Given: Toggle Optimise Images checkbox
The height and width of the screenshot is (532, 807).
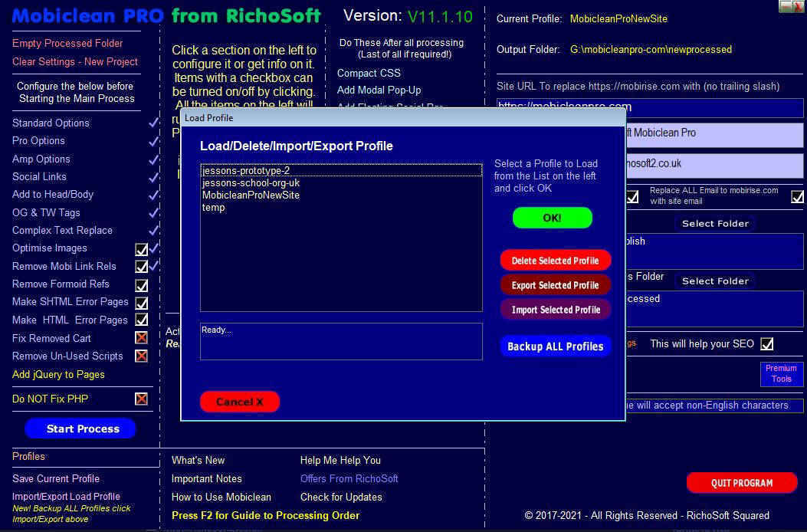Looking at the screenshot, I should 141,249.
